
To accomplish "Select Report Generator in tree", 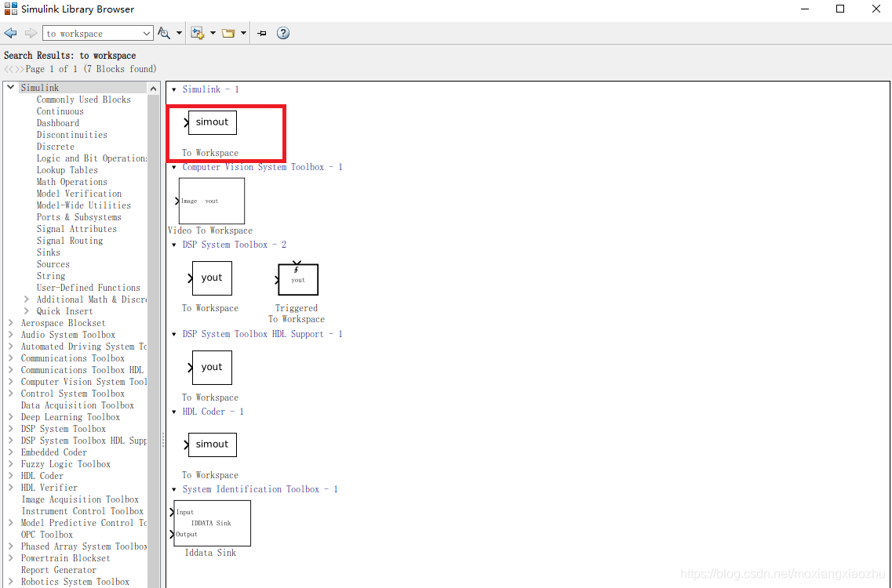I will (59, 570).
